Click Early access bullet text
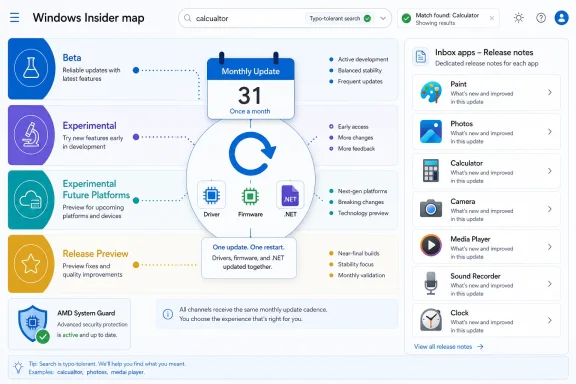Image resolution: width=576 pixels, height=384 pixels. [x=353, y=126]
